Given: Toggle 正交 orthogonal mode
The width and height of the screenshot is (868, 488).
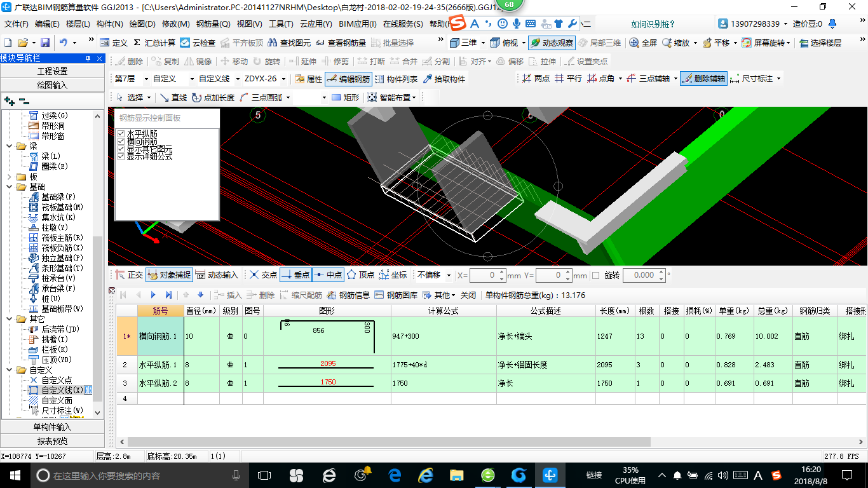Looking at the screenshot, I should coord(129,275).
